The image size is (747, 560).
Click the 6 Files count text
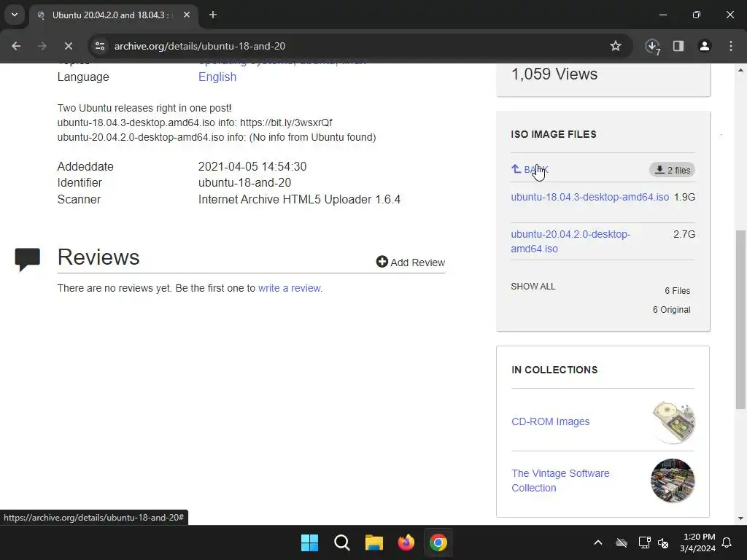pyautogui.click(x=678, y=291)
